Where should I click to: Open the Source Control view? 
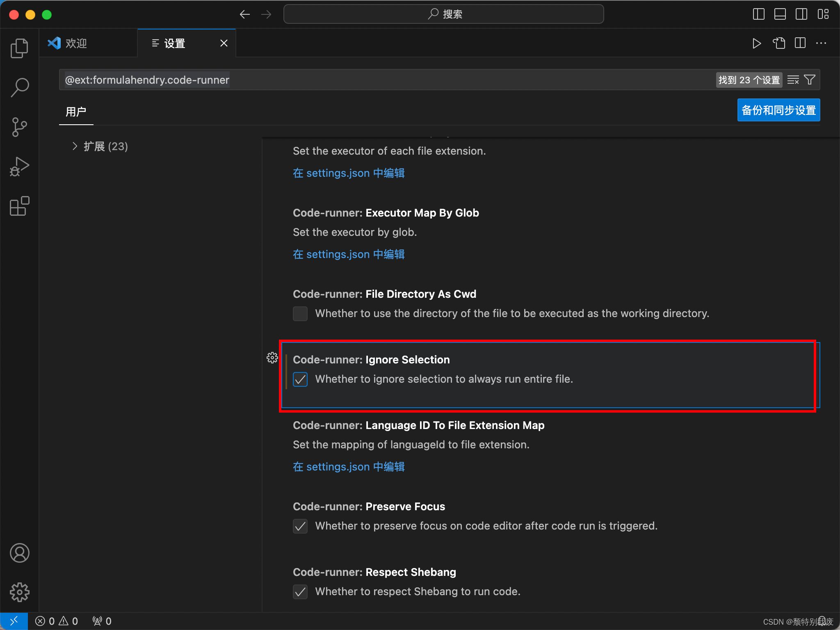tap(19, 127)
